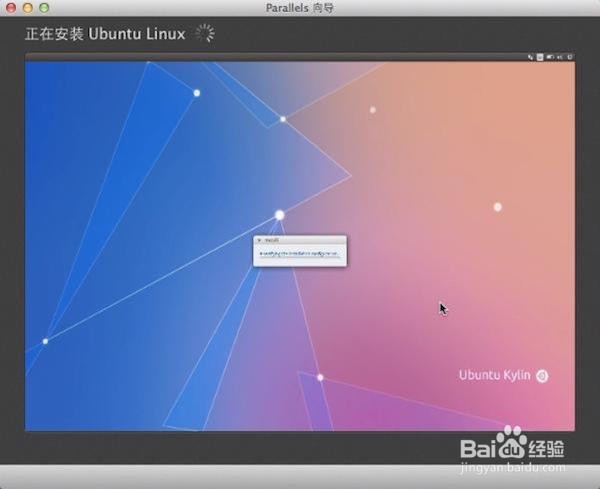Screen dimensions: 600x489
Task: Click the installer status text in the dialog
Action: click(299, 253)
